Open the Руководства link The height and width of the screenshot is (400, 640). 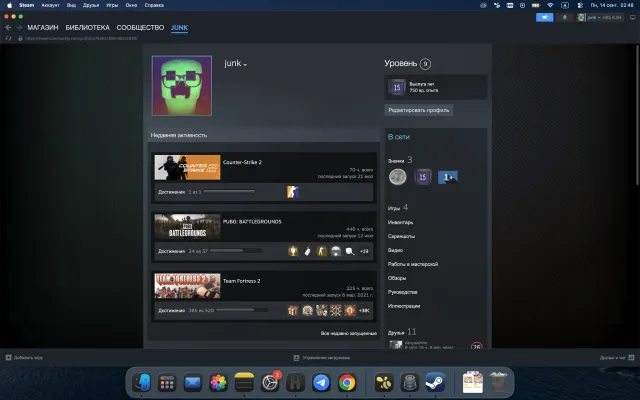click(x=402, y=292)
